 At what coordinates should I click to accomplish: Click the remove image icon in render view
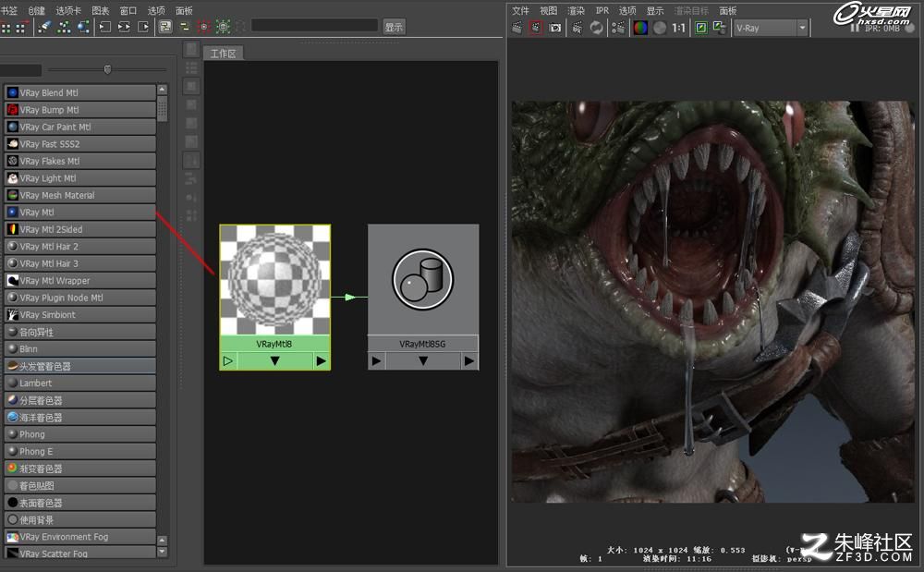(720, 28)
